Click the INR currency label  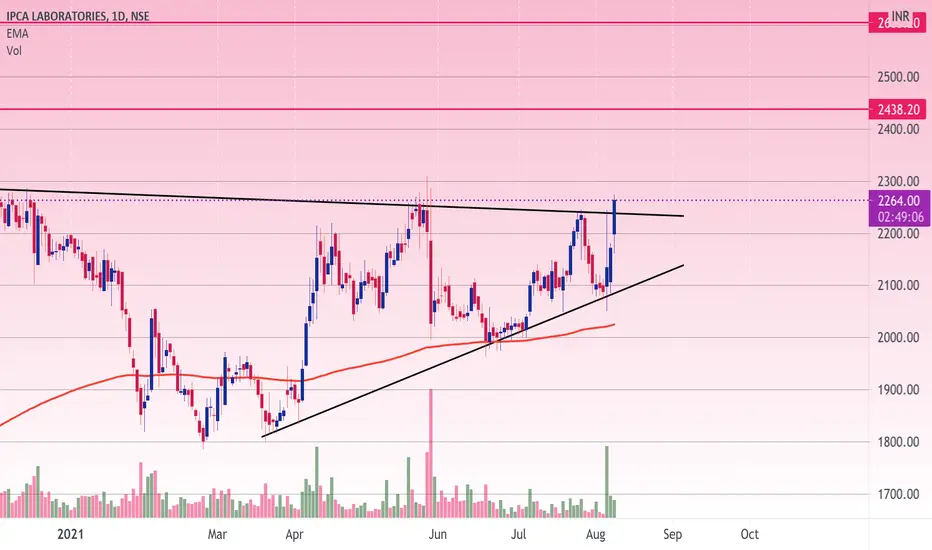900,16
